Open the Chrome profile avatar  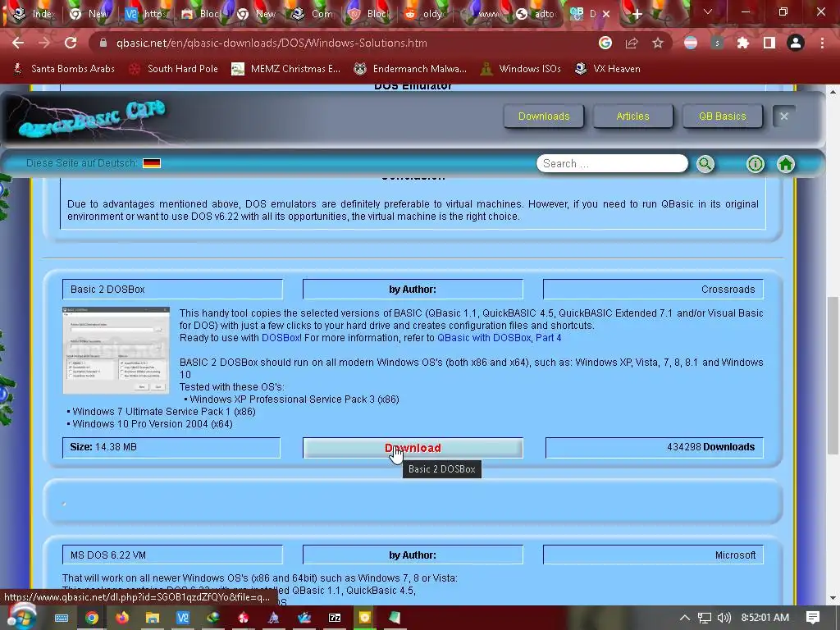tap(796, 43)
